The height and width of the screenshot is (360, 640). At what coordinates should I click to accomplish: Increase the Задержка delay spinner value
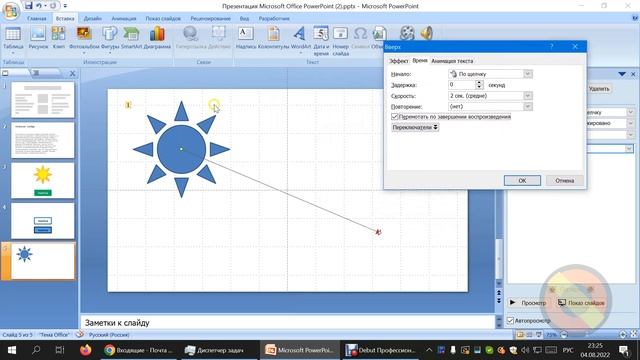tap(480, 82)
